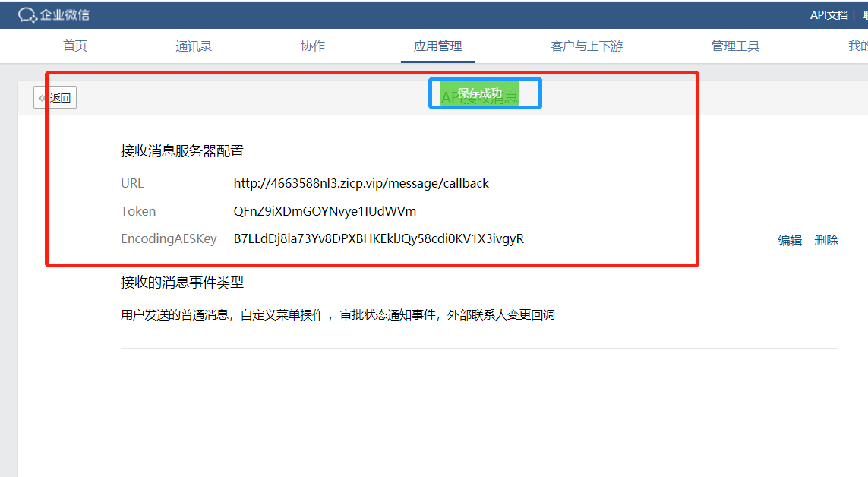Screen dimensions: 868x477
Task: Click the EncodingAESKey field label
Action: point(169,238)
